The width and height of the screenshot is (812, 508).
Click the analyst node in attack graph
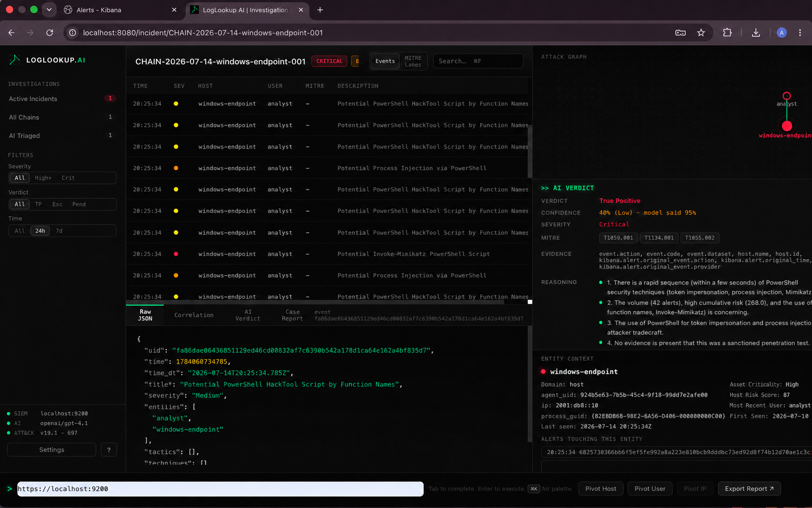pos(786,96)
